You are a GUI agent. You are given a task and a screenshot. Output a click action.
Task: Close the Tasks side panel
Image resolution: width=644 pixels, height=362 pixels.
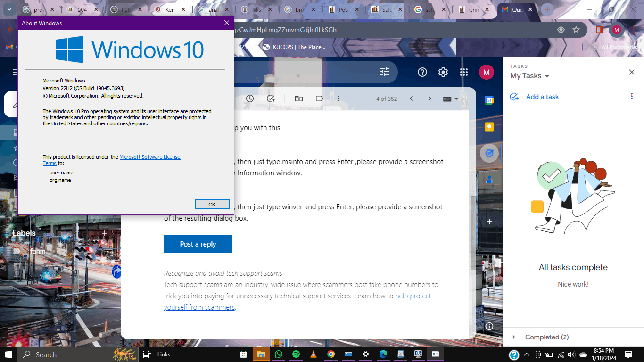632,72
